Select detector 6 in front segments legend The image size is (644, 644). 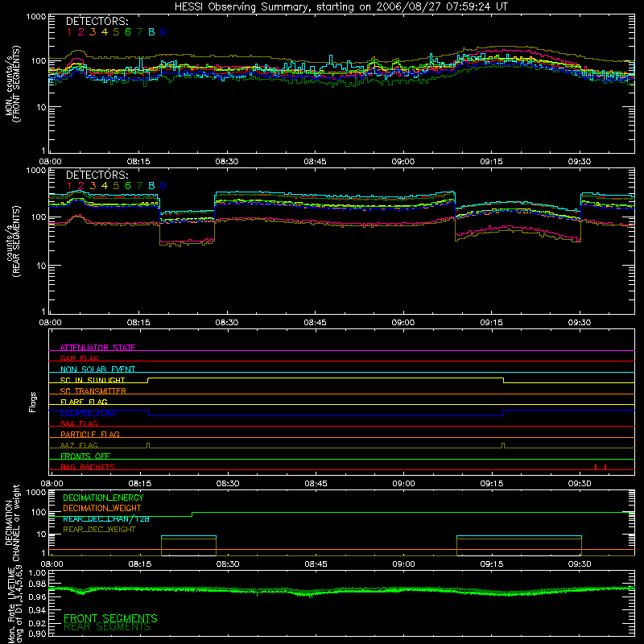tap(128, 32)
